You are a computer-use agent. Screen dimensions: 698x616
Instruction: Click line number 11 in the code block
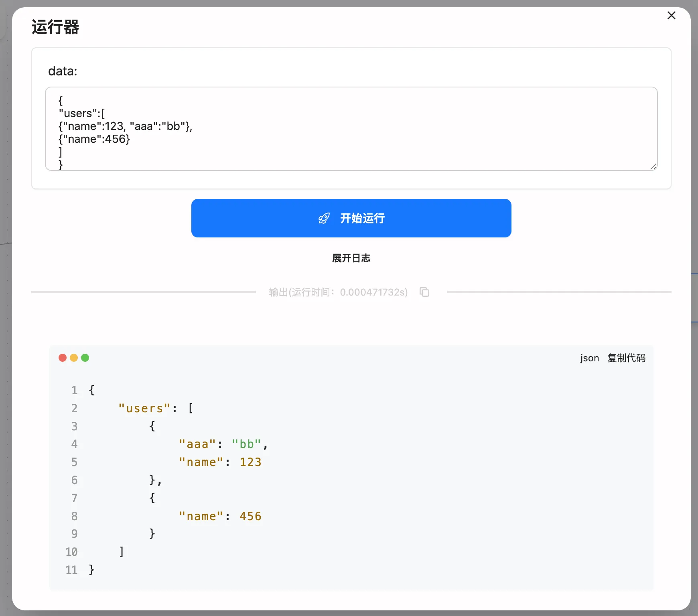71,570
